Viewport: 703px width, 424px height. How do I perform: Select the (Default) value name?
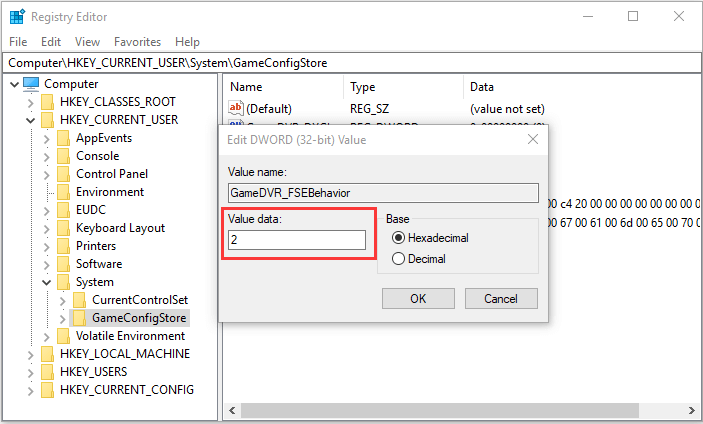[269, 109]
